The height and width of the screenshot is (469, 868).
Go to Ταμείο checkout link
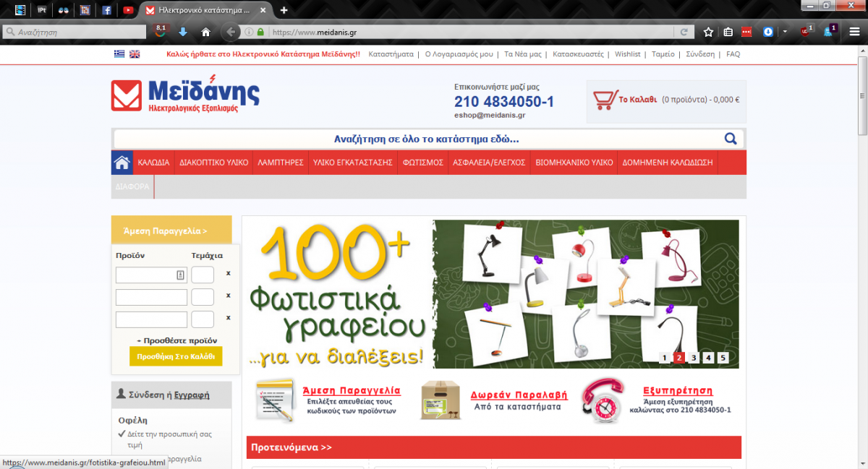(x=663, y=54)
